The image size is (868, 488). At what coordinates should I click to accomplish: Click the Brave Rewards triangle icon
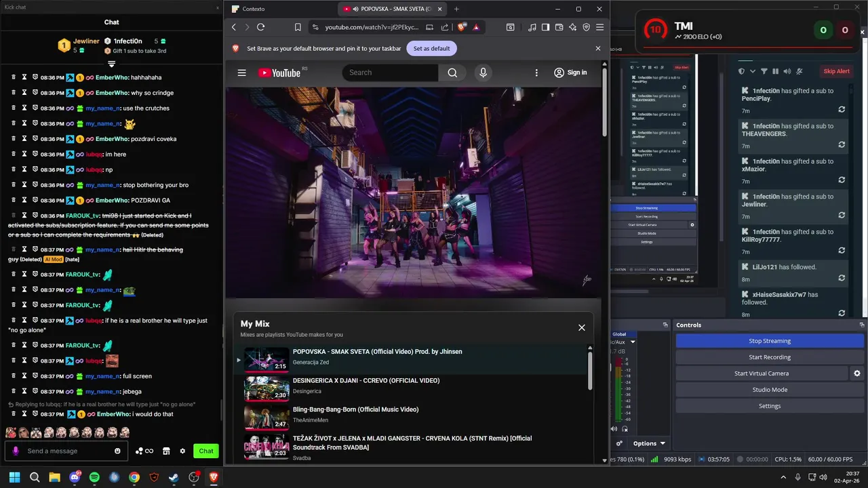click(476, 27)
